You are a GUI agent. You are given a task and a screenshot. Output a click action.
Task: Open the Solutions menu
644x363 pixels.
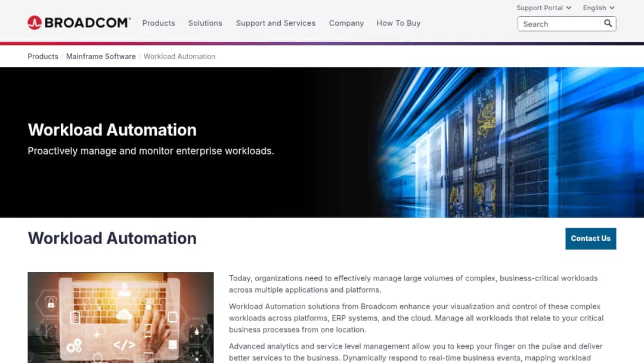(x=205, y=23)
